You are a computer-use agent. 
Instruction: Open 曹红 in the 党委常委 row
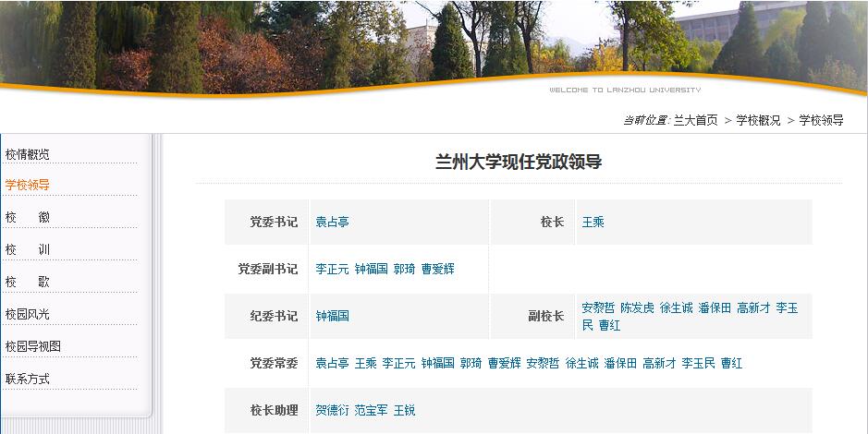731,363
